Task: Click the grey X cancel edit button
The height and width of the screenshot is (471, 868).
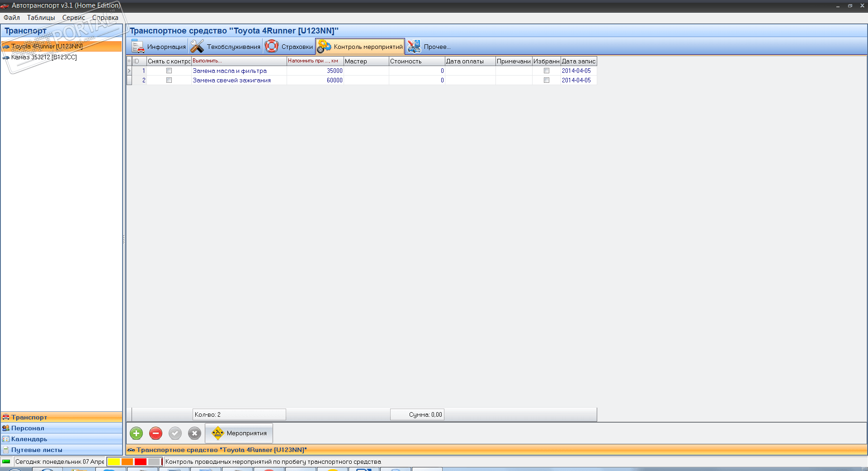Action: (x=194, y=433)
